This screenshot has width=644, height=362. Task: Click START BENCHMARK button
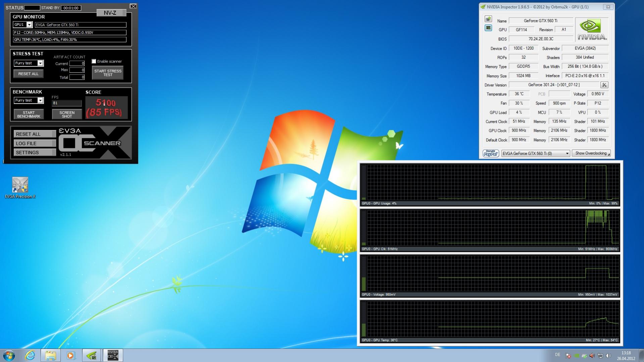click(x=29, y=114)
